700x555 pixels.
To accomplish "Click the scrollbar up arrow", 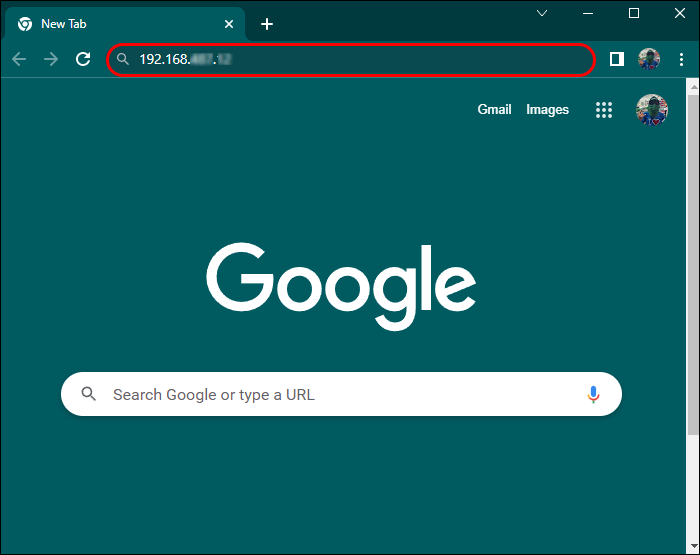I will [x=694, y=87].
